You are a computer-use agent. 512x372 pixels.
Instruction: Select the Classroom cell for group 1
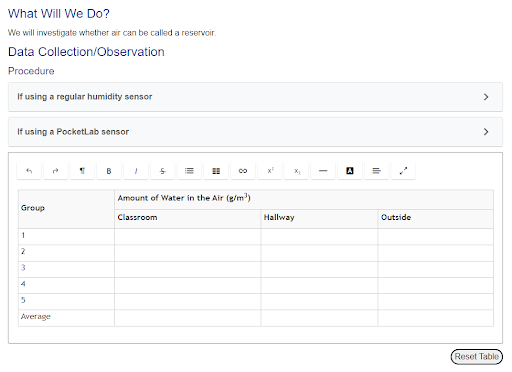click(188, 236)
